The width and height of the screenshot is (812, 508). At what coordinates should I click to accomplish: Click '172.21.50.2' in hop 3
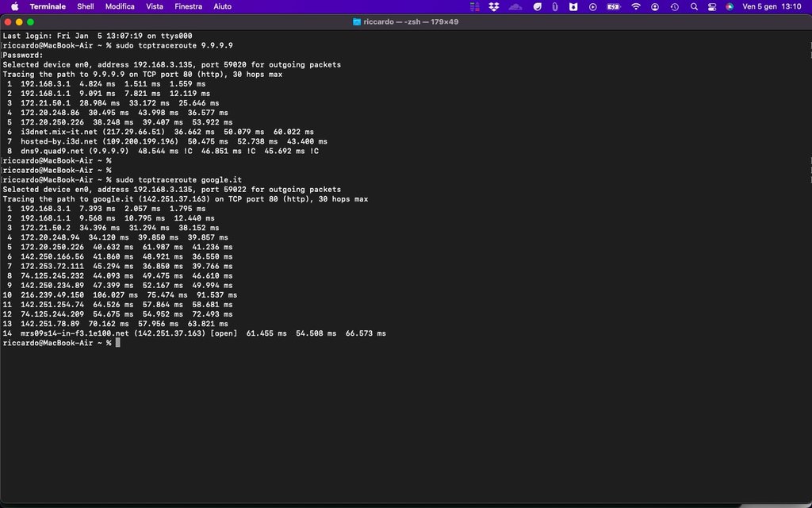[x=45, y=228]
